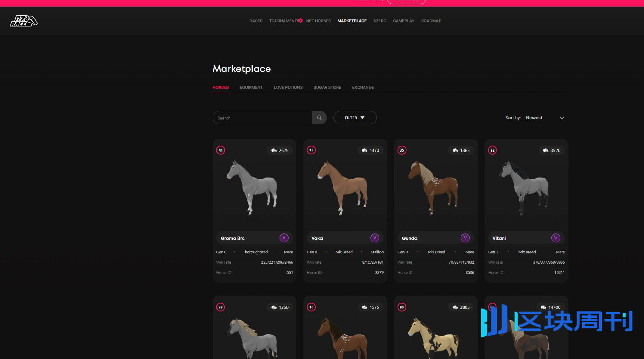The width and height of the screenshot is (644, 359).
Task: Open the level 28 grey horse image
Action: [252, 338]
